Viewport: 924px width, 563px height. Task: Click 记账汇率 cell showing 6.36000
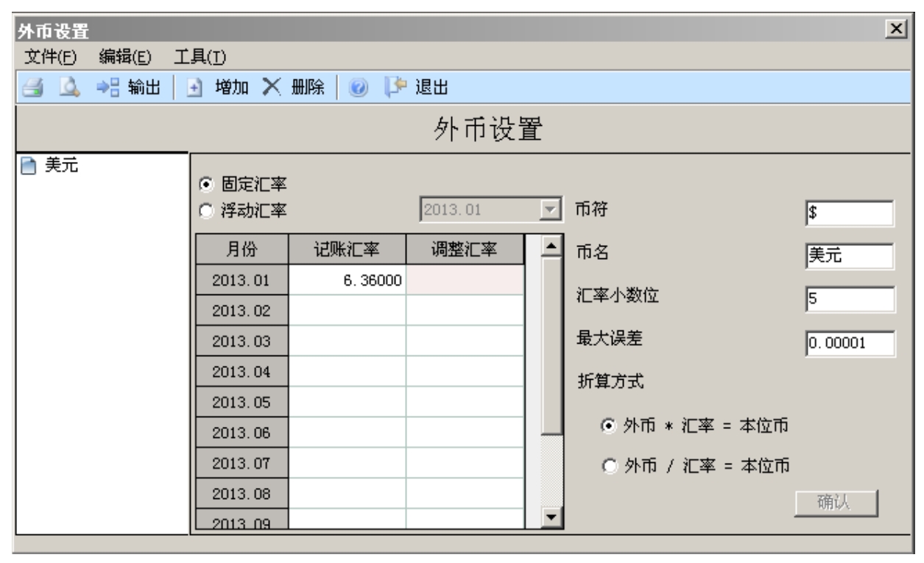(x=347, y=280)
